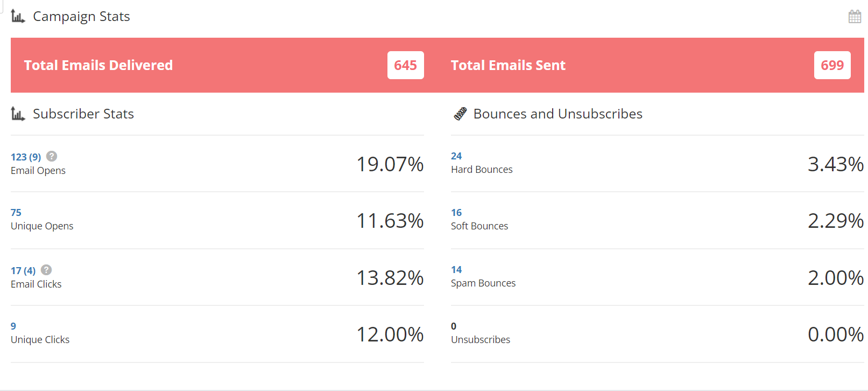868x391 pixels.
Task: Click the 19.07% email opens rate
Action: (390, 164)
